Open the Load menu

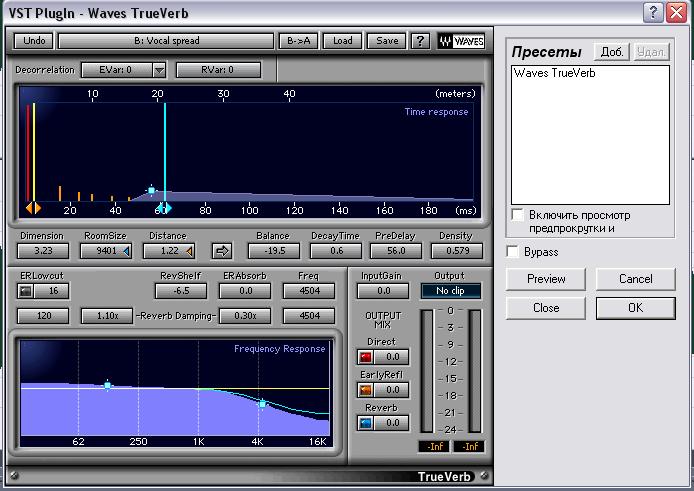point(343,41)
